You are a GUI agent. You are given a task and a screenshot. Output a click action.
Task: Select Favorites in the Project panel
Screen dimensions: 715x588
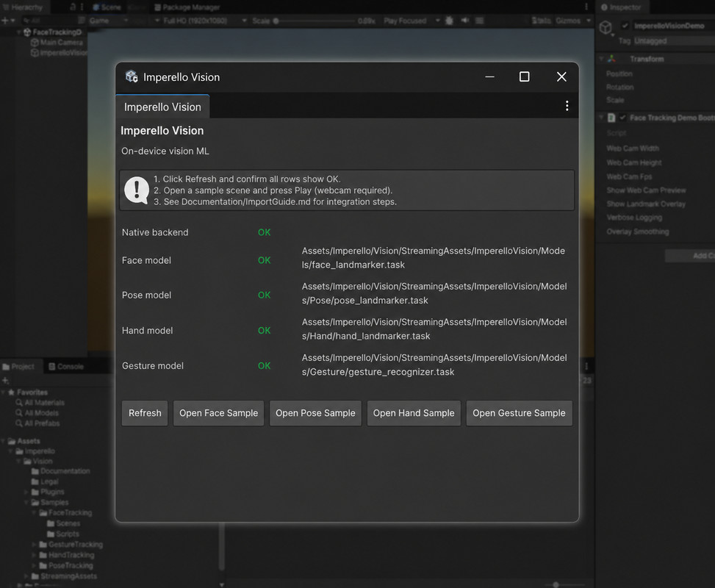point(28,392)
